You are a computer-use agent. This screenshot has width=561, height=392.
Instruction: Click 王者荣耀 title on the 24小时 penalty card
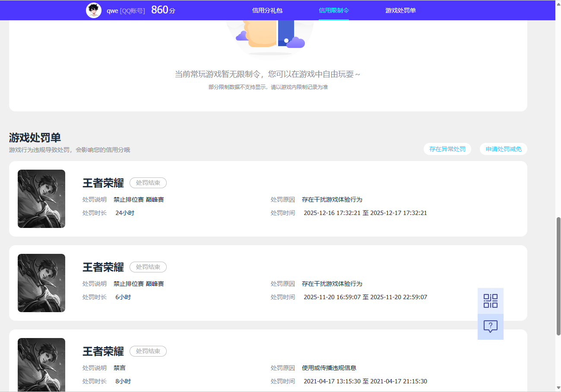pos(103,183)
